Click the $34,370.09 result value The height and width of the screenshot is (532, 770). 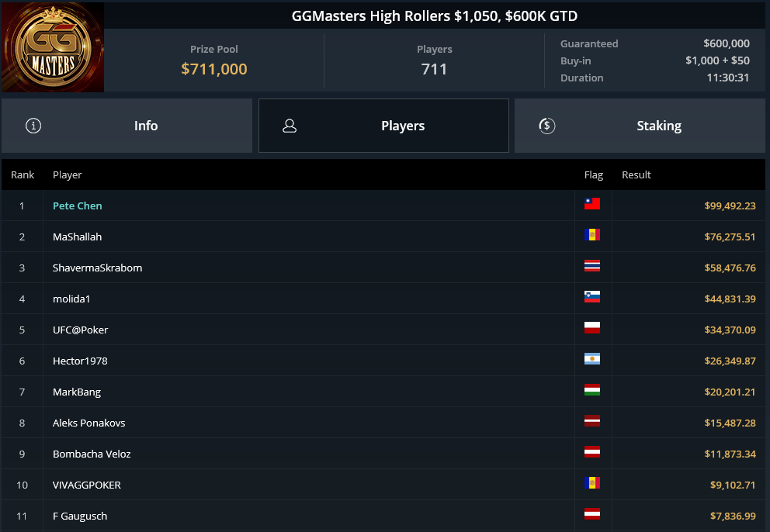point(730,330)
